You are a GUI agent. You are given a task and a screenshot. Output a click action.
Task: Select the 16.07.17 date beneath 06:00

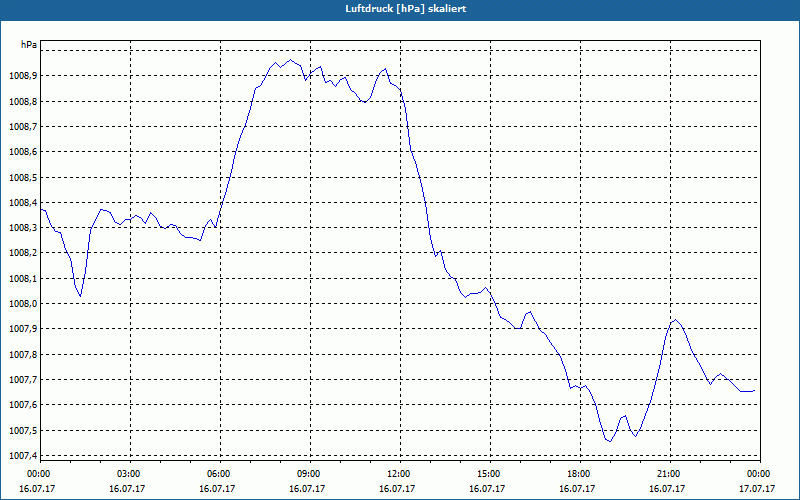(x=217, y=489)
